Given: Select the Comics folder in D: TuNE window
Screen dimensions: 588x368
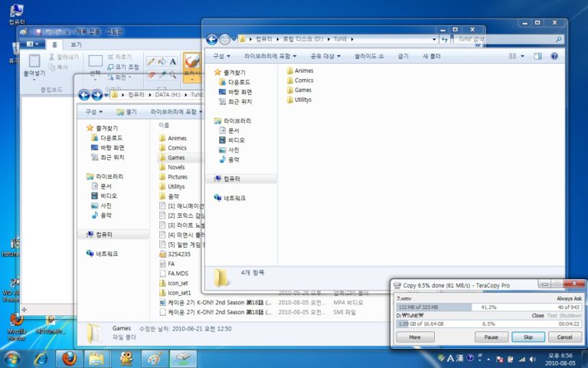Looking at the screenshot, I should [x=300, y=80].
